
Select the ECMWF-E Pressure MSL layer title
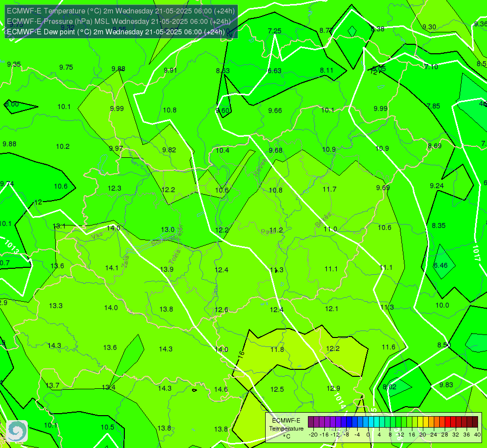(119, 21)
